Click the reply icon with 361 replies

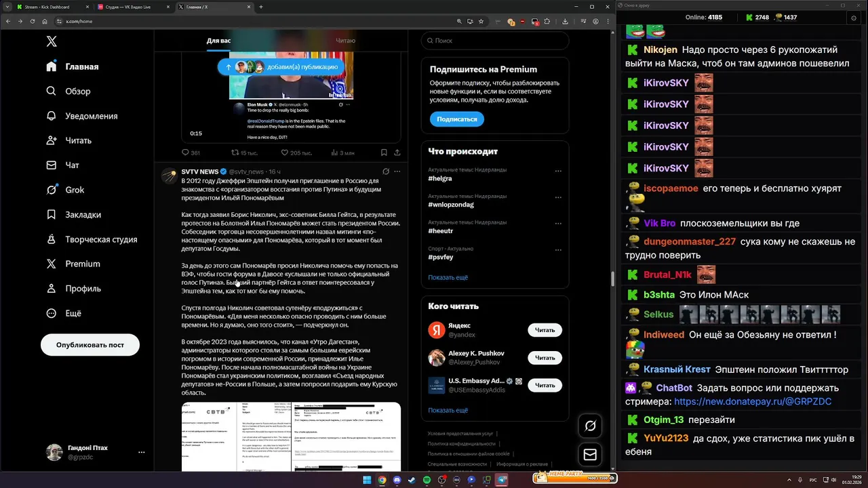pos(186,152)
